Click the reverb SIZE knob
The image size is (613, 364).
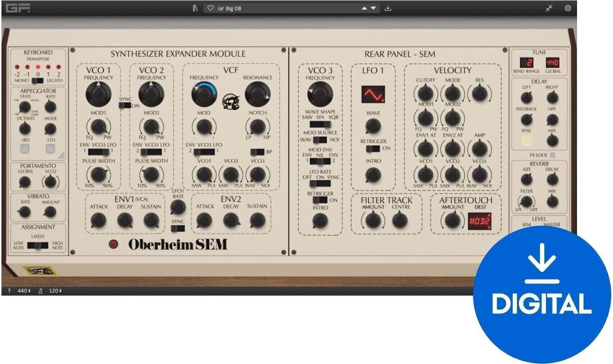point(526,179)
